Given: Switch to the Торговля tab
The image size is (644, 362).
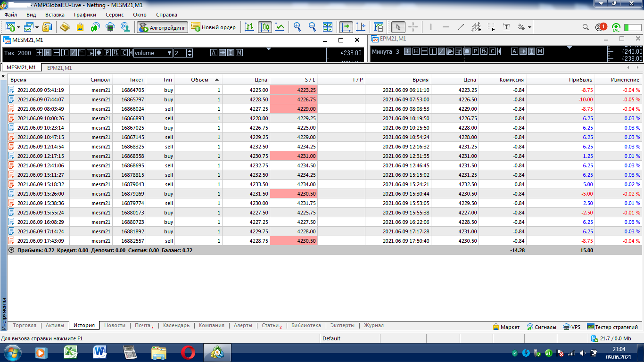Looking at the screenshot, I should click(x=25, y=325).
